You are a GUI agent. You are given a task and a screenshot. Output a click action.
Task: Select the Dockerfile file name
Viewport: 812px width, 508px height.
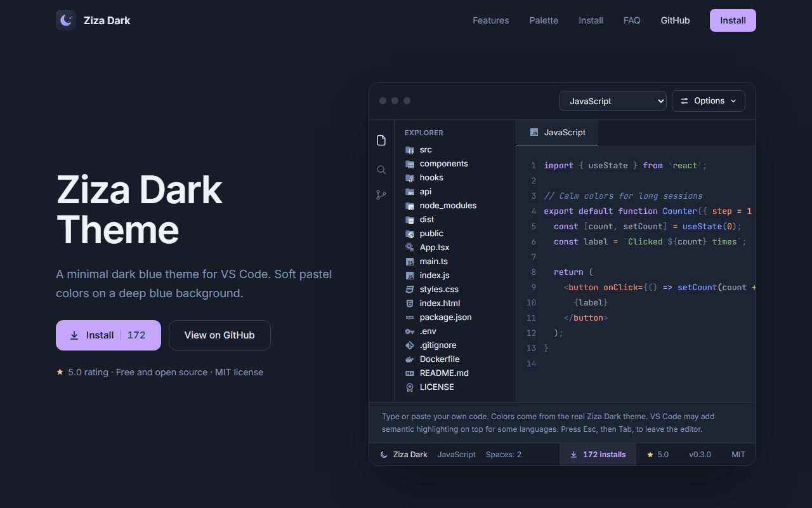coord(440,359)
